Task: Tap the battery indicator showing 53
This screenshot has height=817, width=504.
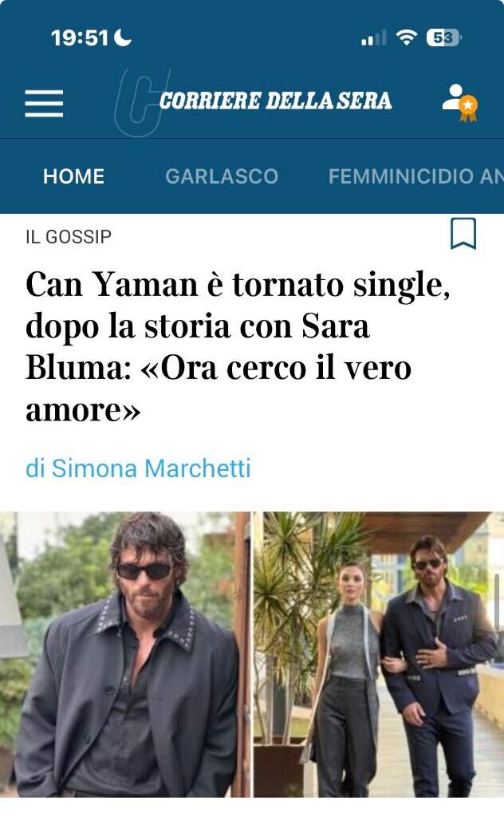Action: (443, 37)
